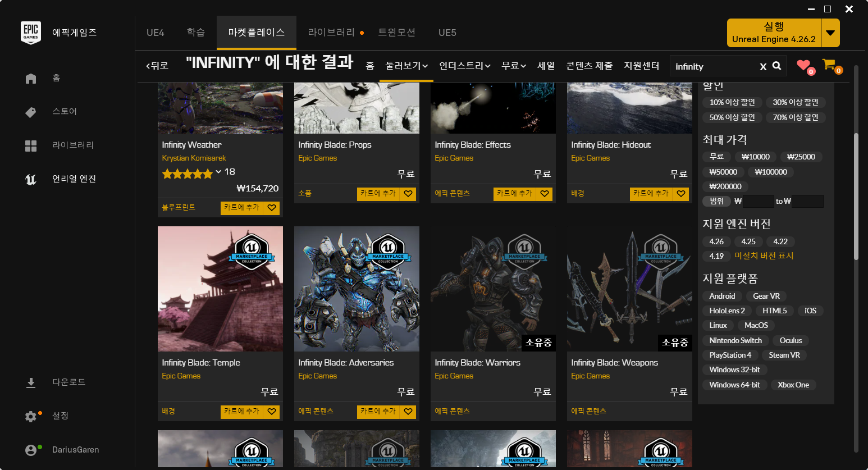Toggle the Oculus platform filter
The height and width of the screenshot is (470, 868).
pyautogui.click(x=791, y=340)
